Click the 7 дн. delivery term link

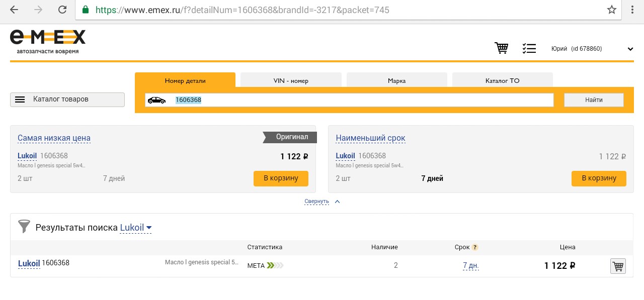pos(471,265)
